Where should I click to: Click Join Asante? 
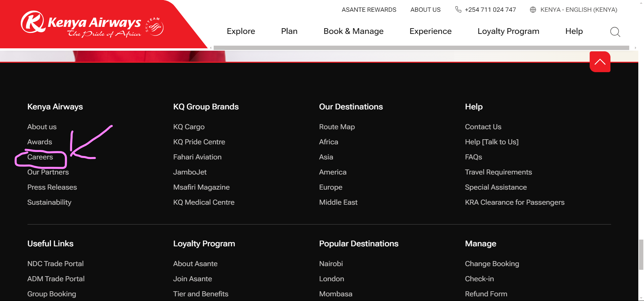tap(193, 279)
